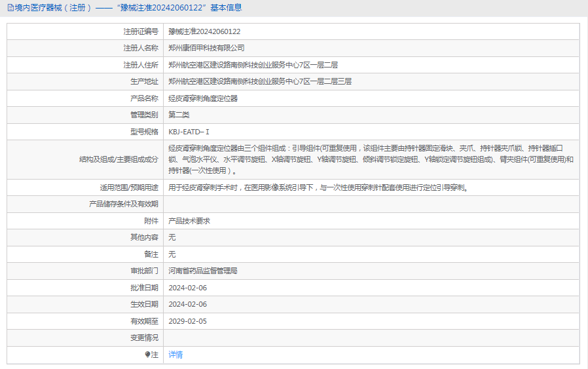The width and height of the screenshot is (588, 369).
Task: Click the 型号规格 label
Action: pos(144,132)
